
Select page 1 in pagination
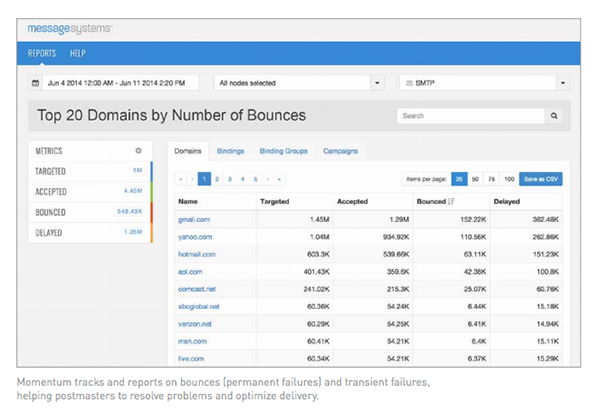[204, 179]
